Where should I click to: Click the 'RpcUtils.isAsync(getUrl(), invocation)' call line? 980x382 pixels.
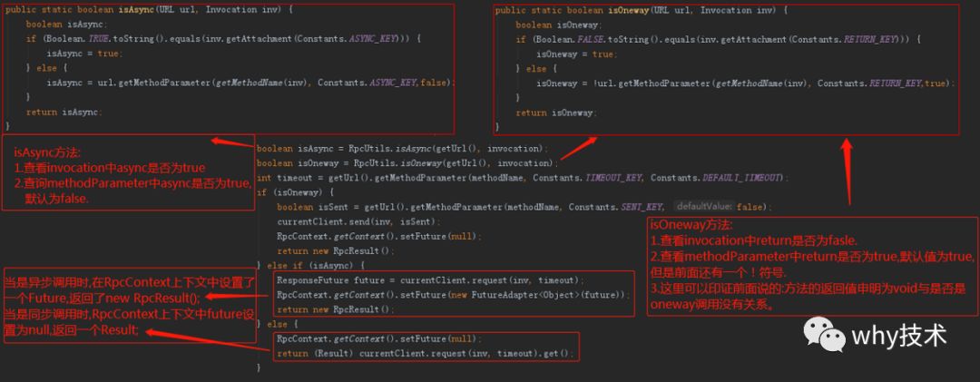402,149
